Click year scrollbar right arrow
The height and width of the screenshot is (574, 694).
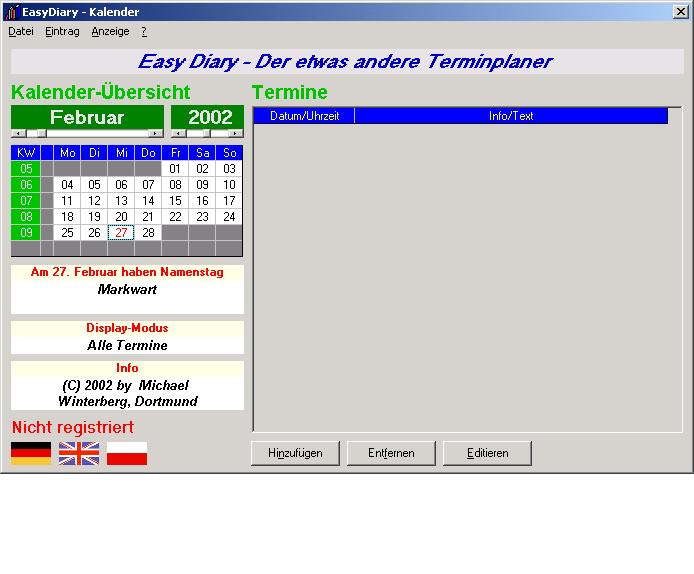click(235, 133)
